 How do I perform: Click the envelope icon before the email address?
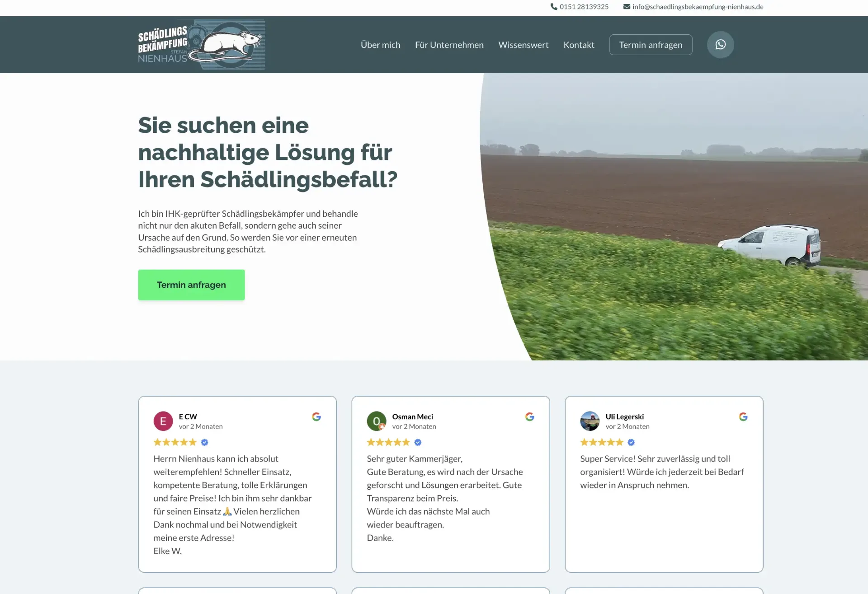(626, 6)
